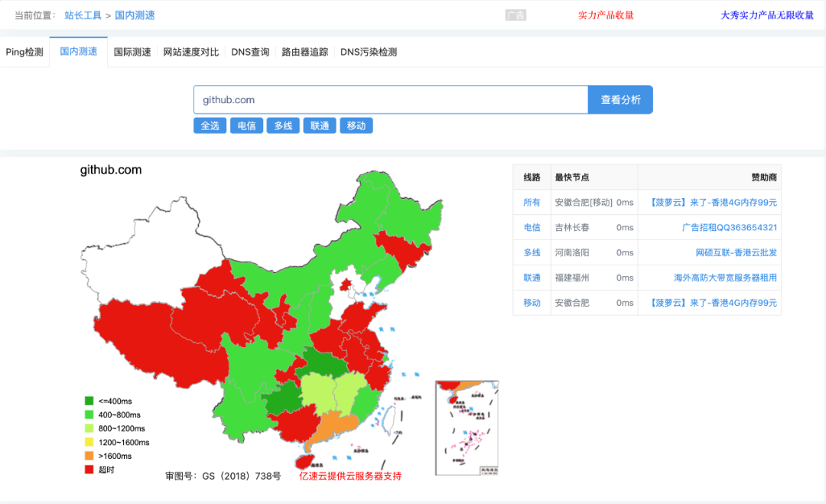Click the 安徽合肥[移动] fastest node cell

(x=594, y=202)
